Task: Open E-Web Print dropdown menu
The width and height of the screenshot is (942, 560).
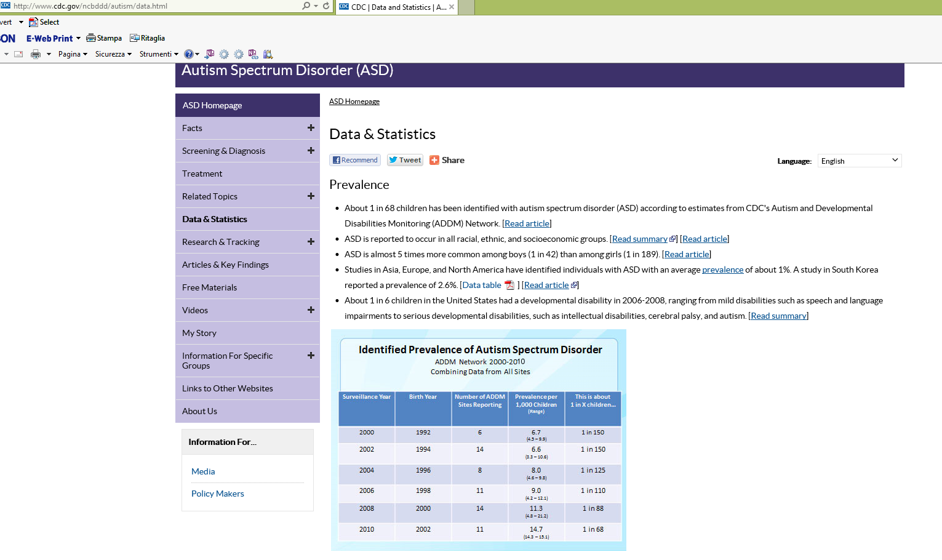Action: 78,38
